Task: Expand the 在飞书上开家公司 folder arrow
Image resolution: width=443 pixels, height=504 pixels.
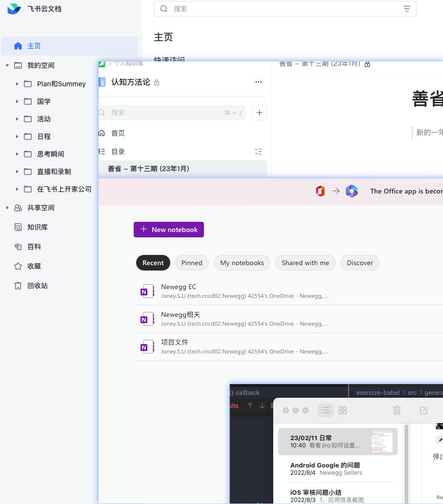Action: [17, 189]
